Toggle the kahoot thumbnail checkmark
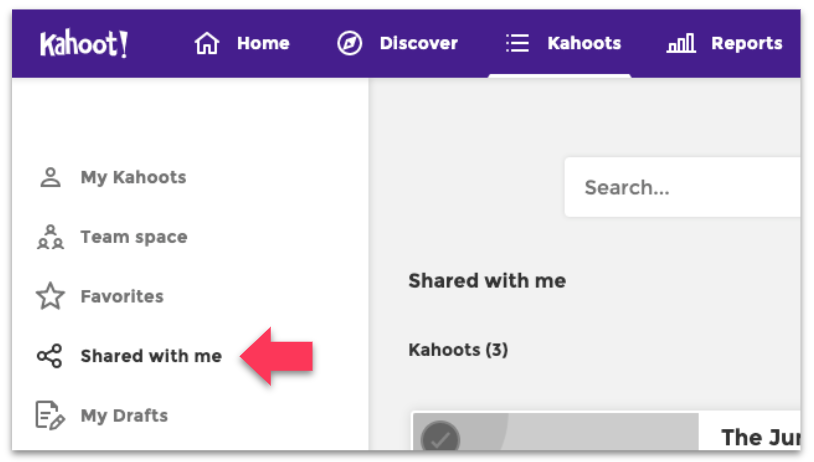 pos(440,437)
